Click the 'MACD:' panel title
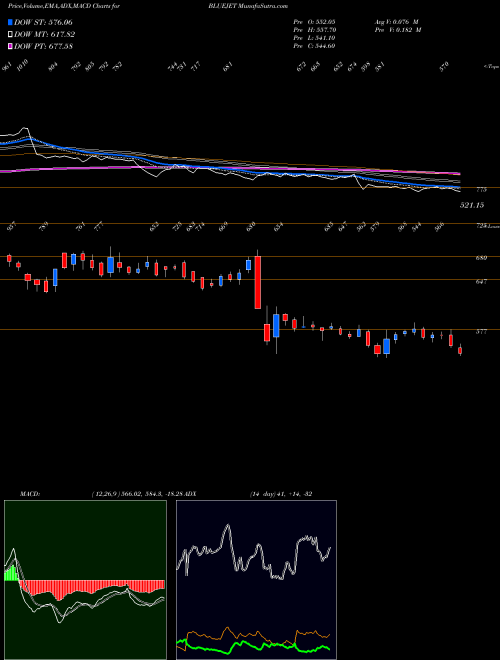 click(29, 494)
